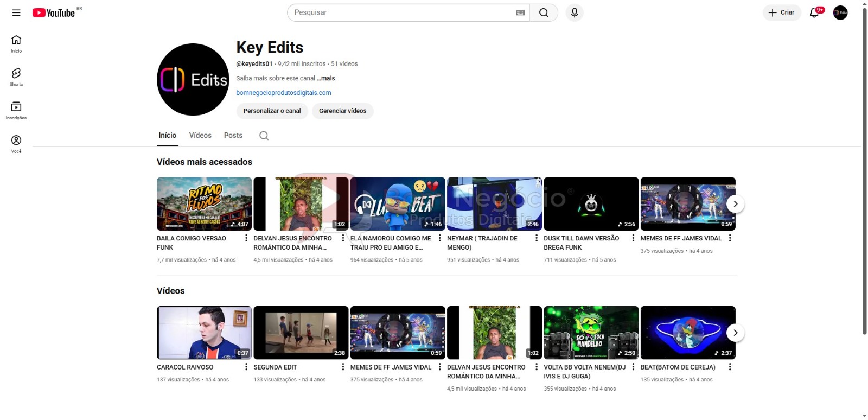868x420 pixels.
Task: Click the YouTube logo
Action: coord(54,13)
